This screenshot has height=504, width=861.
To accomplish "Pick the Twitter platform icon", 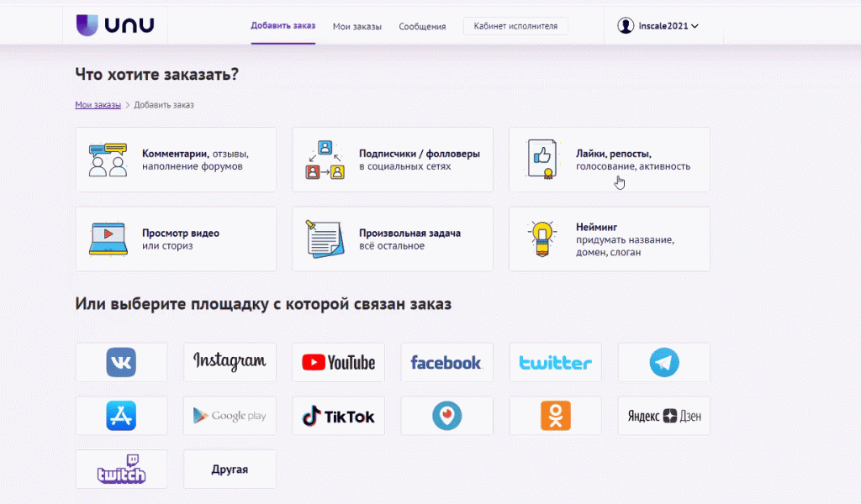I will (x=555, y=362).
